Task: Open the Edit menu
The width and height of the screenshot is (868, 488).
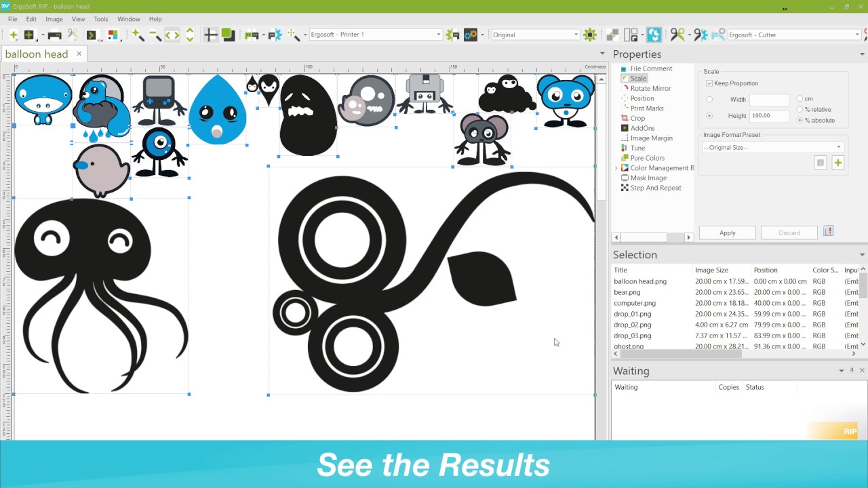Action: point(31,19)
